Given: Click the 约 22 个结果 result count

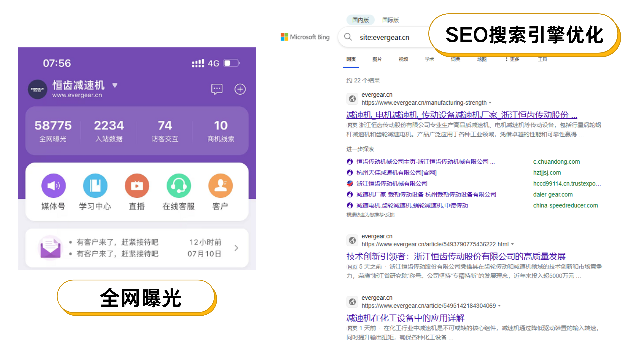Looking at the screenshot, I should pos(363,80).
